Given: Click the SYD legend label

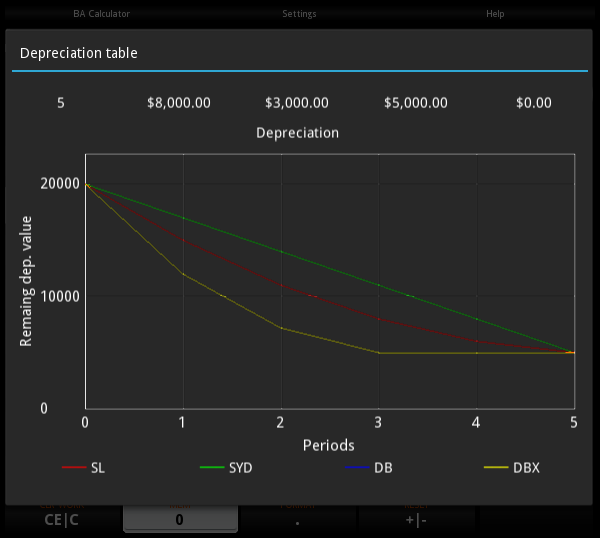Looking at the screenshot, I should pyautogui.click(x=240, y=468).
